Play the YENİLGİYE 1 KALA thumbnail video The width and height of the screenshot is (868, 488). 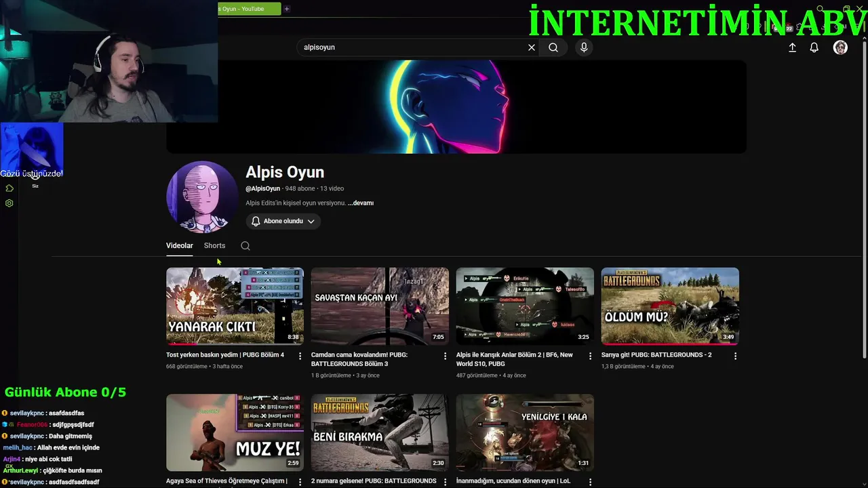click(x=525, y=432)
